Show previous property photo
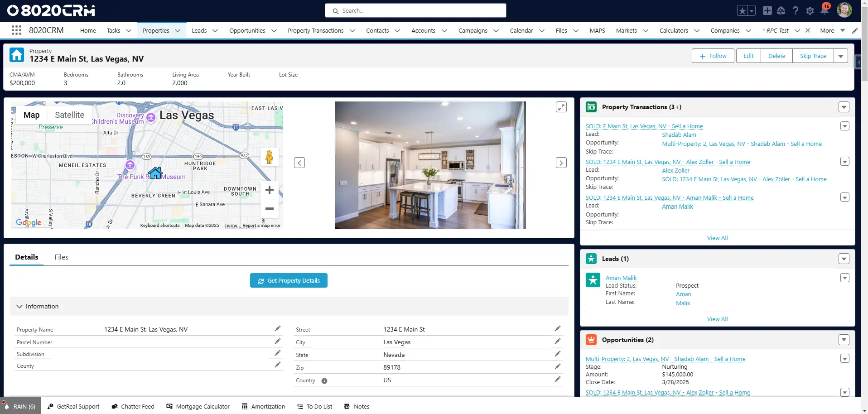868x414 pixels. coord(299,163)
